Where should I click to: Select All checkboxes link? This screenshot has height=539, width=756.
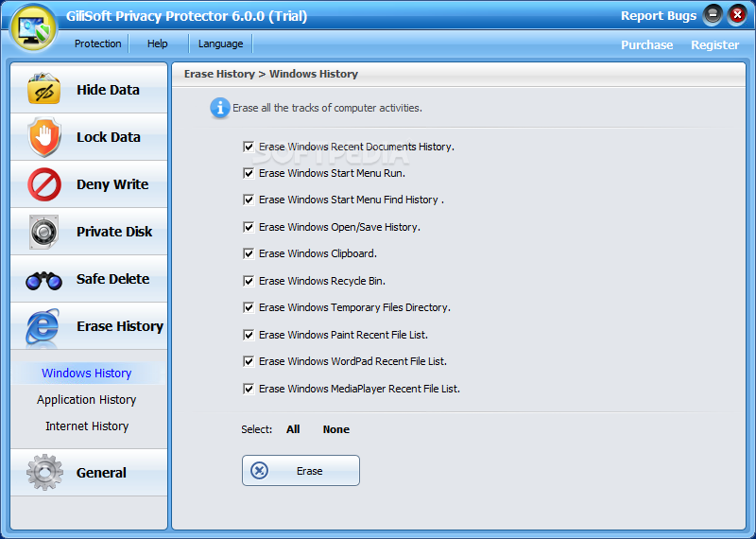(293, 429)
